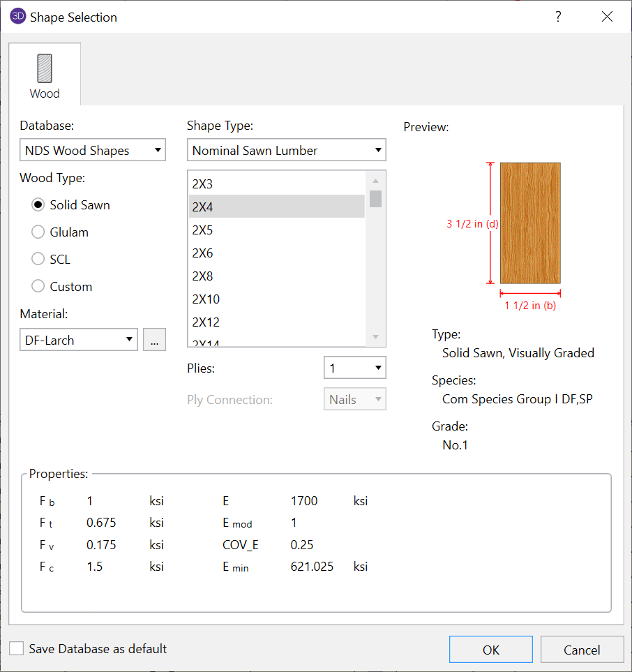Select 2X6 in the shape list

pos(203,253)
